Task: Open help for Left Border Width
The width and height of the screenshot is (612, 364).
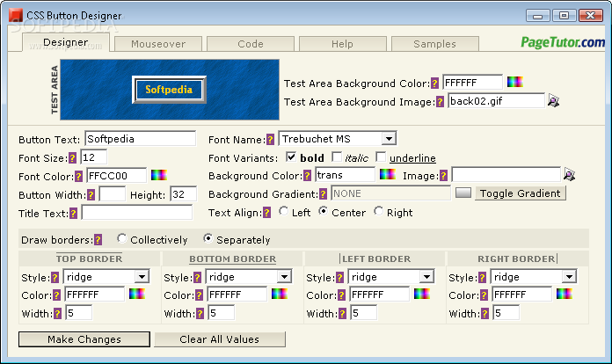Action: click(x=343, y=313)
